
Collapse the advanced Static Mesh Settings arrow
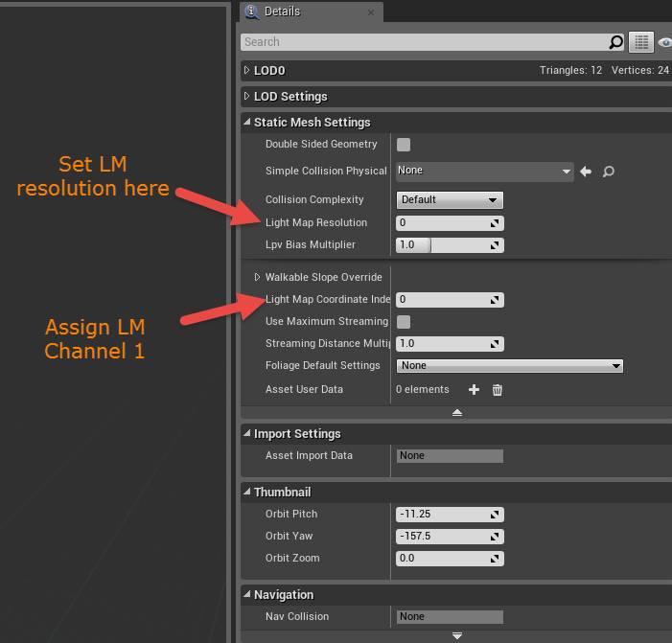[x=456, y=412]
